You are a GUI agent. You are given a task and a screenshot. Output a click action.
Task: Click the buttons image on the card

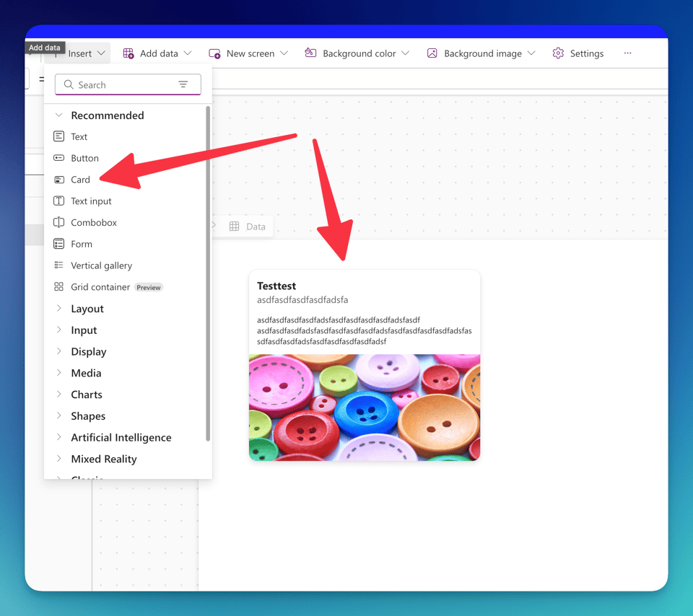[365, 407]
